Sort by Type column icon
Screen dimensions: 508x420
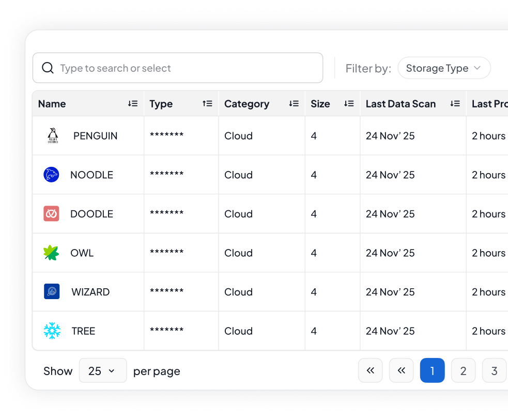(x=207, y=104)
